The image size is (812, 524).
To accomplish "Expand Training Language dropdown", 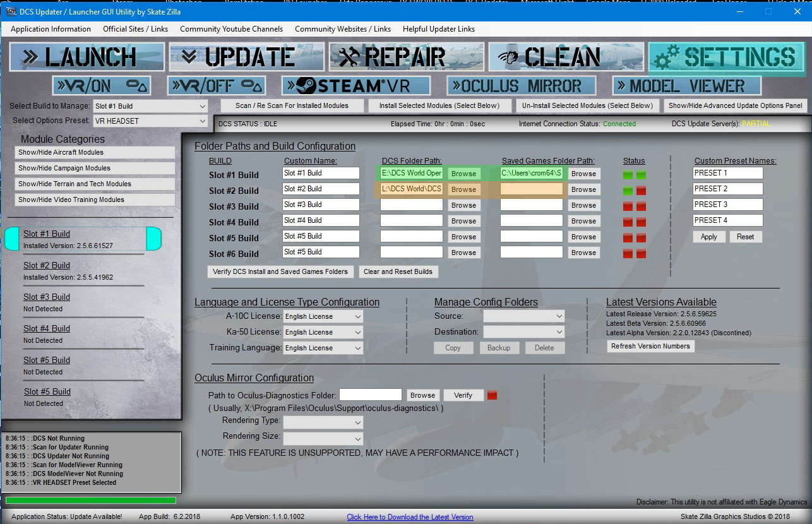I will pyautogui.click(x=323, y=348).
